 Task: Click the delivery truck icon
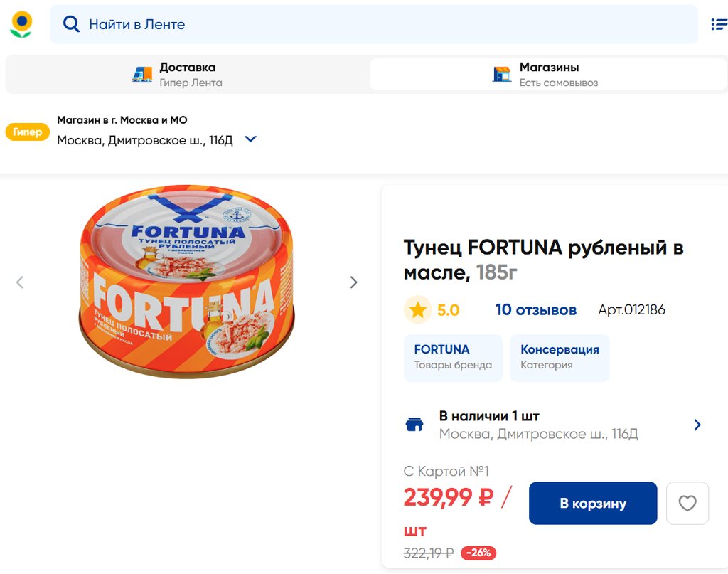(142, 74)
